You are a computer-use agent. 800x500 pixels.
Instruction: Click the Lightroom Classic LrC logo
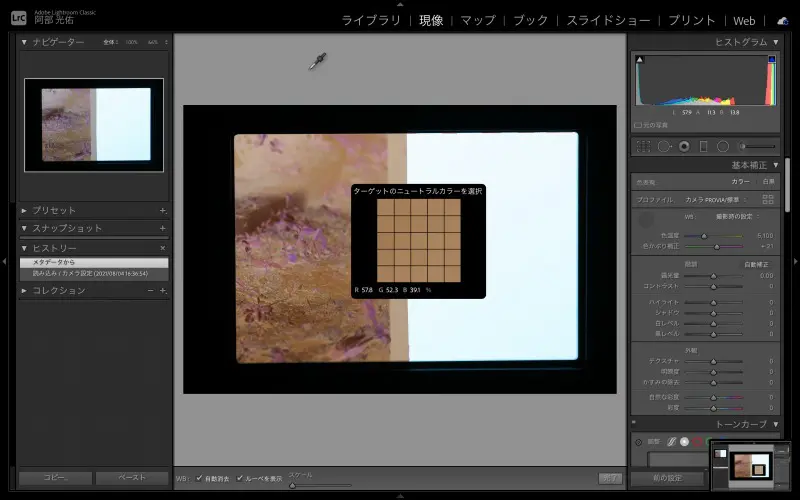tap(18, 18)
